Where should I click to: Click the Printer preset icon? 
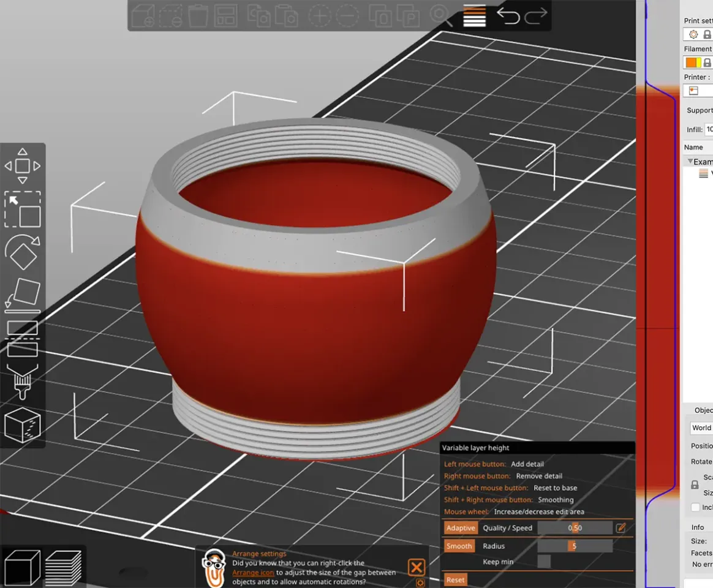(x=693, y=91)
